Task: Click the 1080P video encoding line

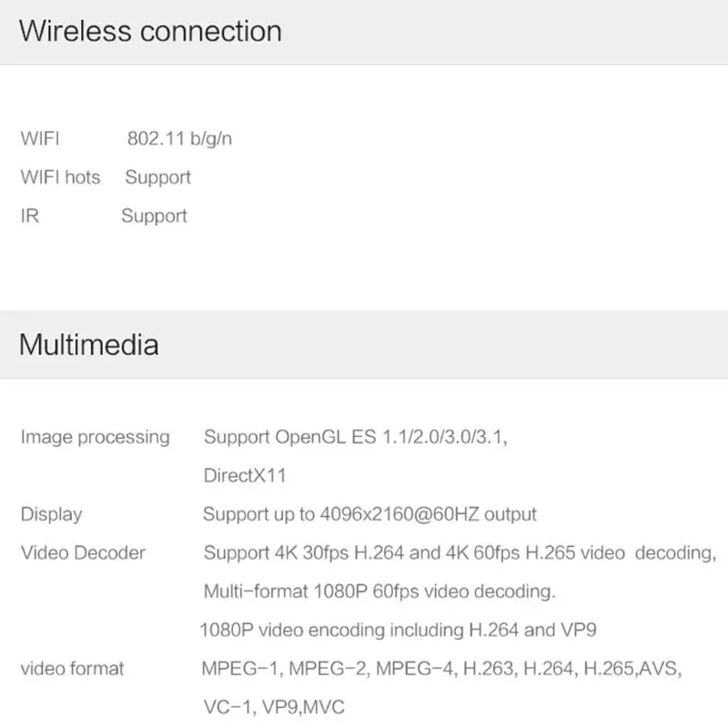Action: tap(398, 630)
